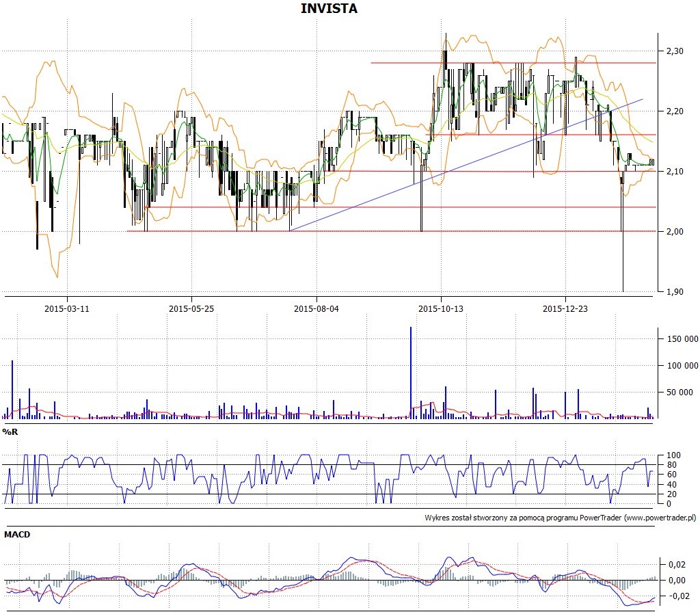
Task: Click the %R axis value 20
Action: (671, 494)
